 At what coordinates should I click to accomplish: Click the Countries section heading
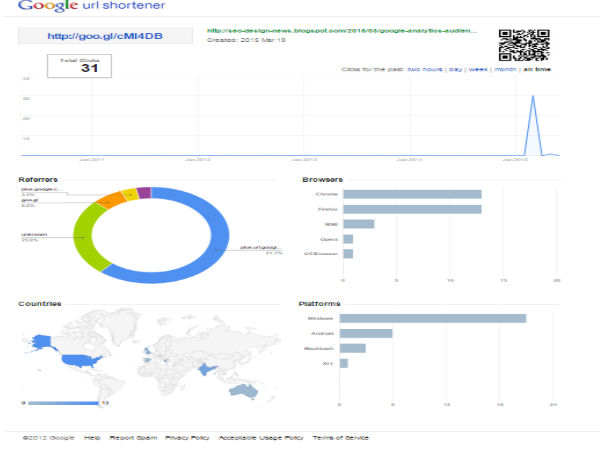[40, 303]
